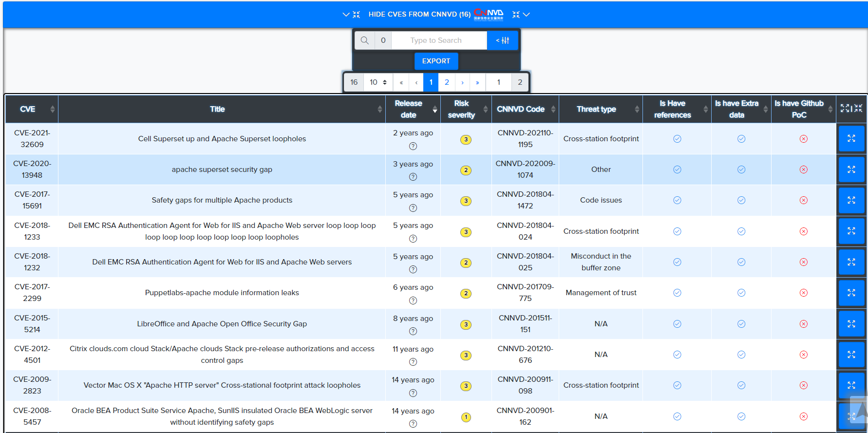Expand CVE-2017-15691 row details
The image size is (868, 433).
(x=851, y=200)
